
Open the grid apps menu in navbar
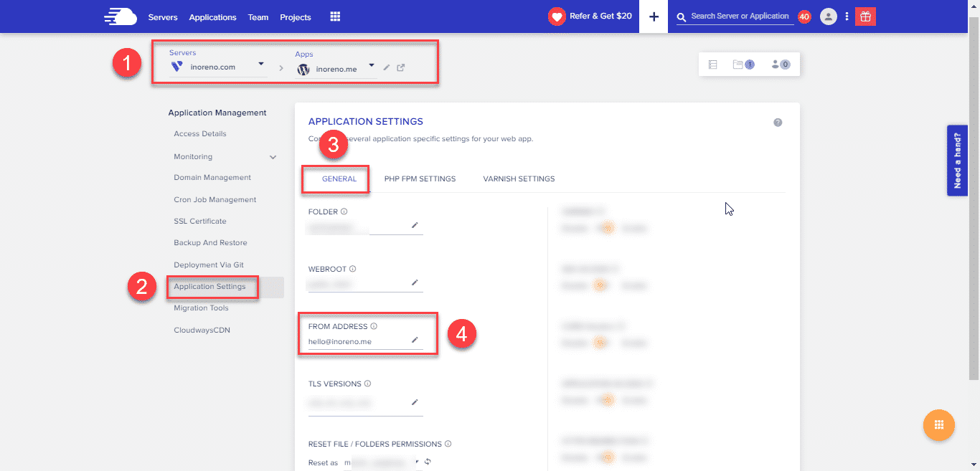click(335, 16)
